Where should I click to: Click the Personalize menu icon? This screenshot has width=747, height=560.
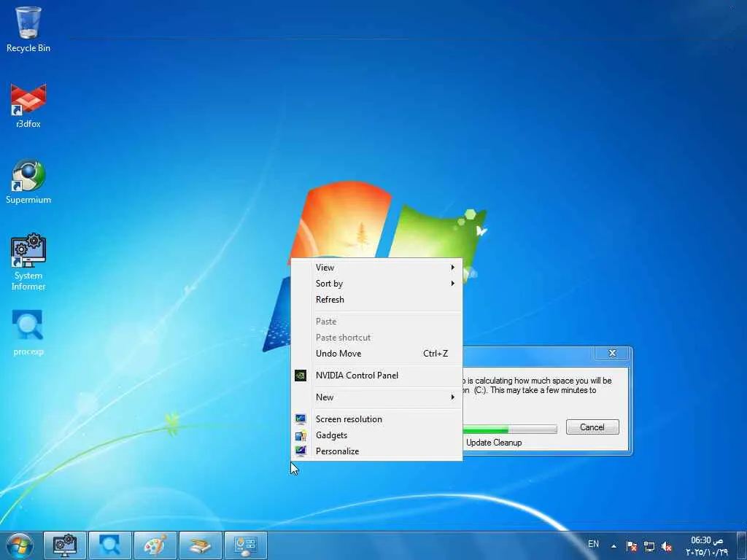(301, 451)
